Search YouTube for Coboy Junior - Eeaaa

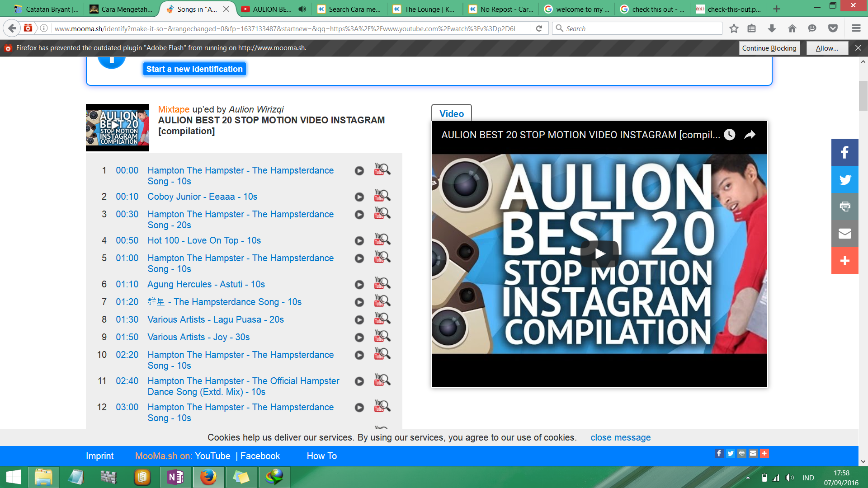(382, 196)
